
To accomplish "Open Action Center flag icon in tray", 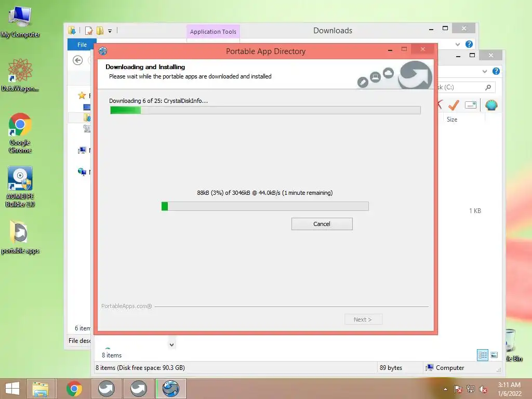I will (x=458, y=389).
